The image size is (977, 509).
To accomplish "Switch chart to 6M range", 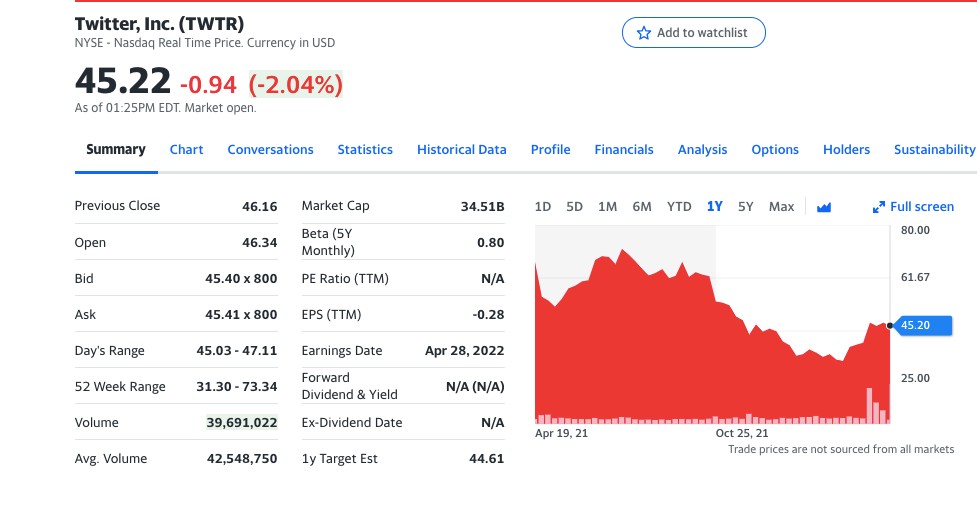I will [x=642, y=207].
